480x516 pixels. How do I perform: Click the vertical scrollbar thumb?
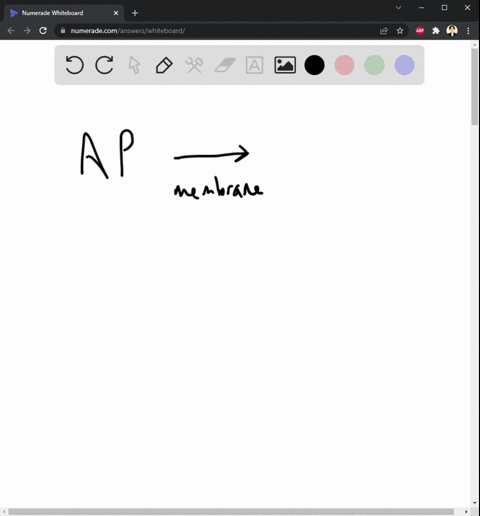pos(475,87)
